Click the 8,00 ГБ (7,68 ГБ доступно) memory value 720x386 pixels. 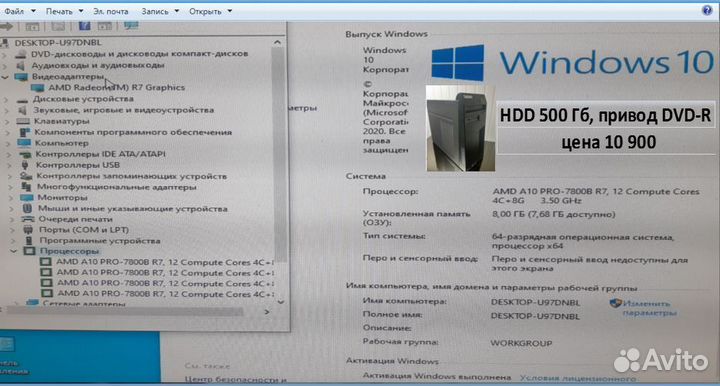tap(553, 214)
